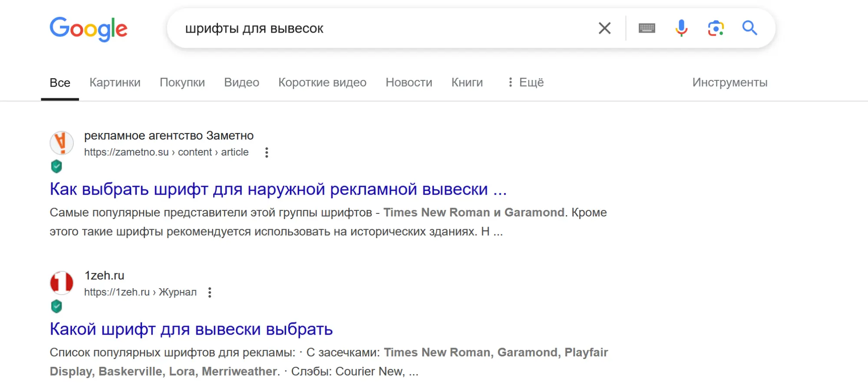Click the 1zeh.ru red favicon
The width and height of the screenshot is (868, 389).
(62, 283)
